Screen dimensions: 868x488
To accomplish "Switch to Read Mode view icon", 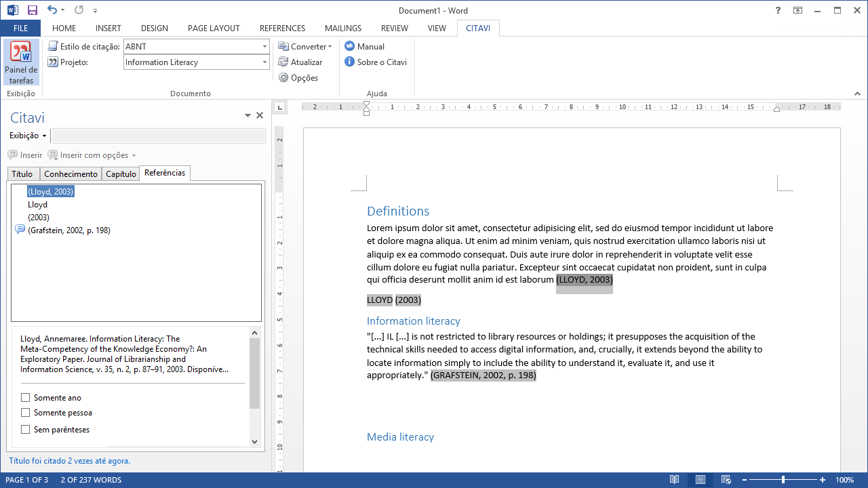I will [x=674, y=480].
